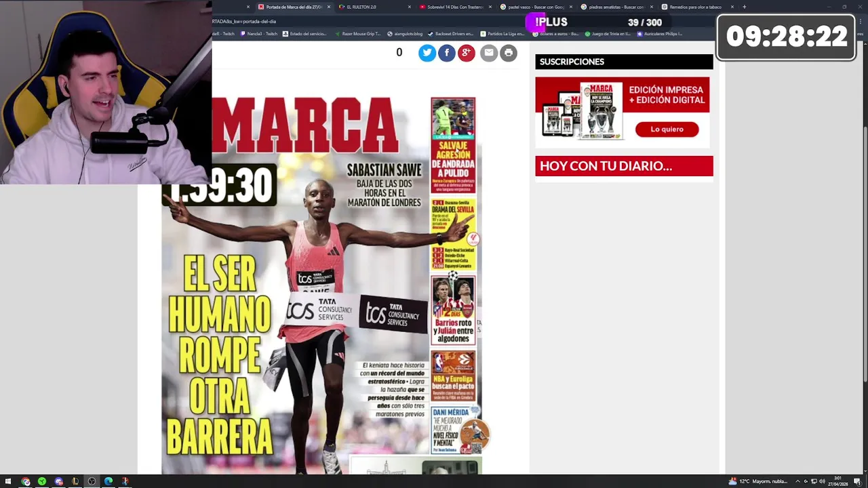The height and width of the screenshot is (488, 868).
Task: Open Auriculares Philips bookmark
Action: (659, 33)
